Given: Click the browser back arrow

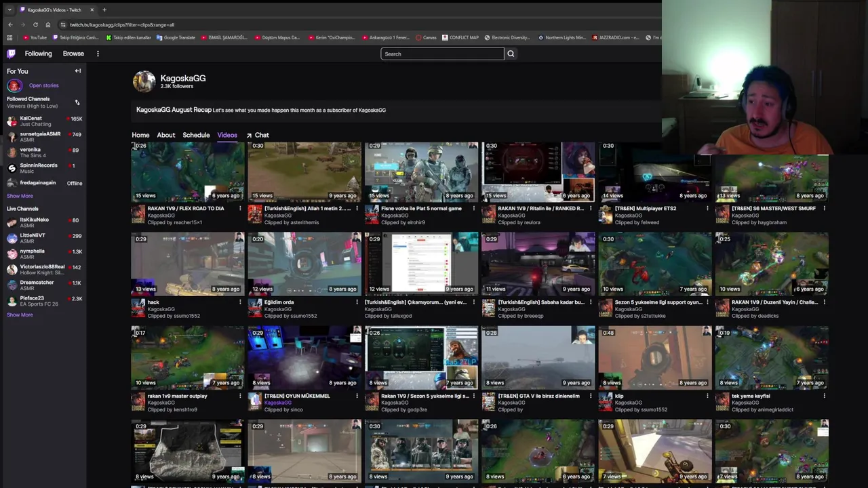Looking at the screenshot, I should 10,24.
